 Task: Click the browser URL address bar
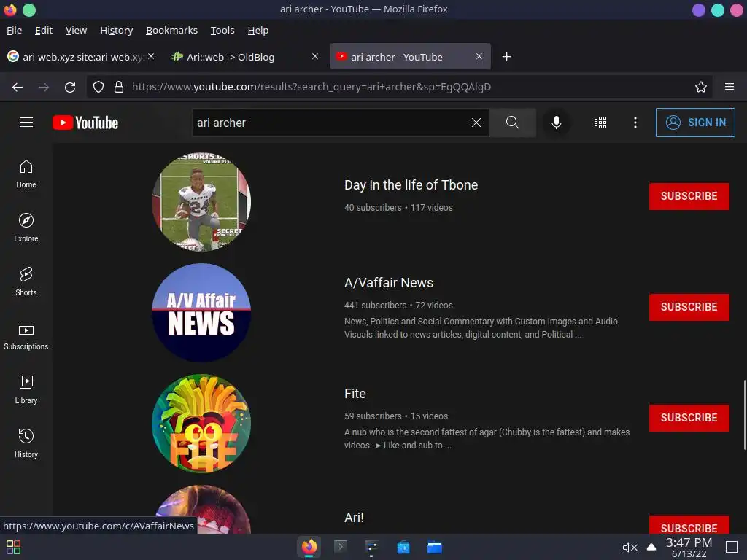point(399,87)
